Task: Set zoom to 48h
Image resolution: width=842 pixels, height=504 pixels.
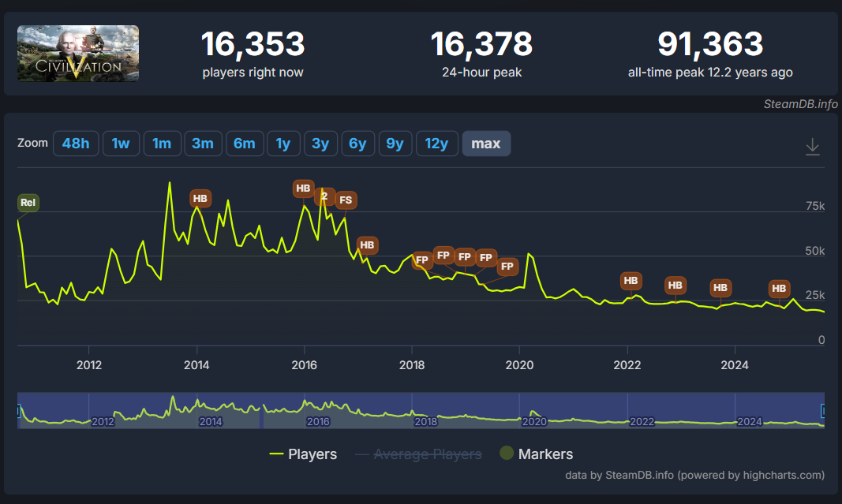Action: coord(76,144)
